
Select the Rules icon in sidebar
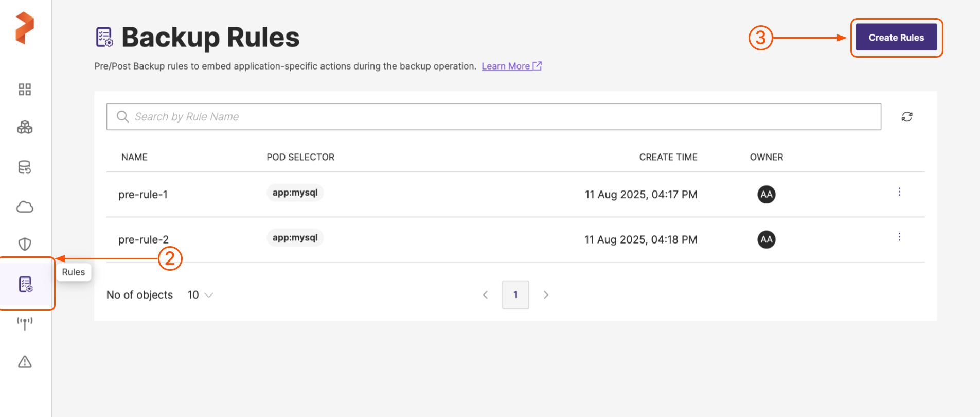coord(26,284)
